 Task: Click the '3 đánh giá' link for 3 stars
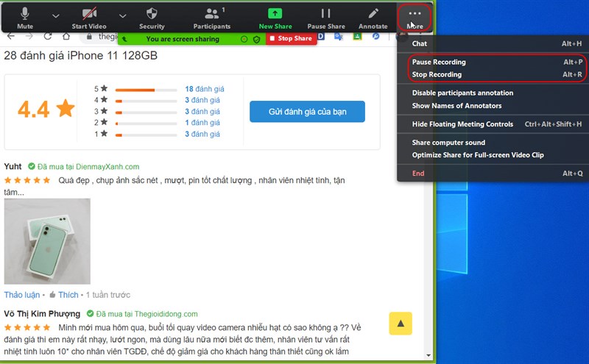click(x=202, y=112)
